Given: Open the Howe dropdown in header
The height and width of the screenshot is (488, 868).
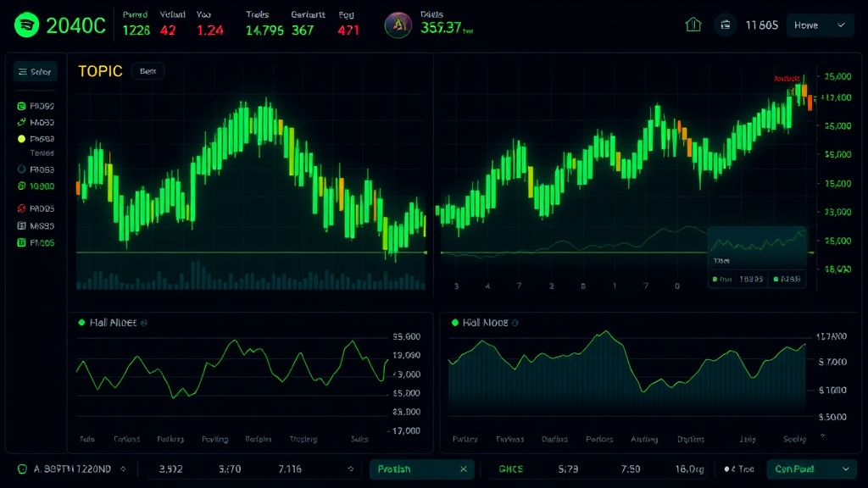Looking at the screenshot, I should click(820, 25).
